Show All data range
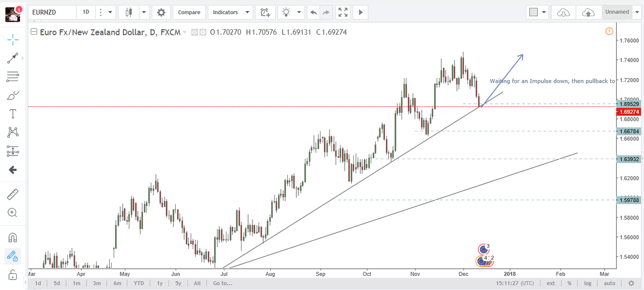This screenshot has width=644, height=290. [197, 283]
